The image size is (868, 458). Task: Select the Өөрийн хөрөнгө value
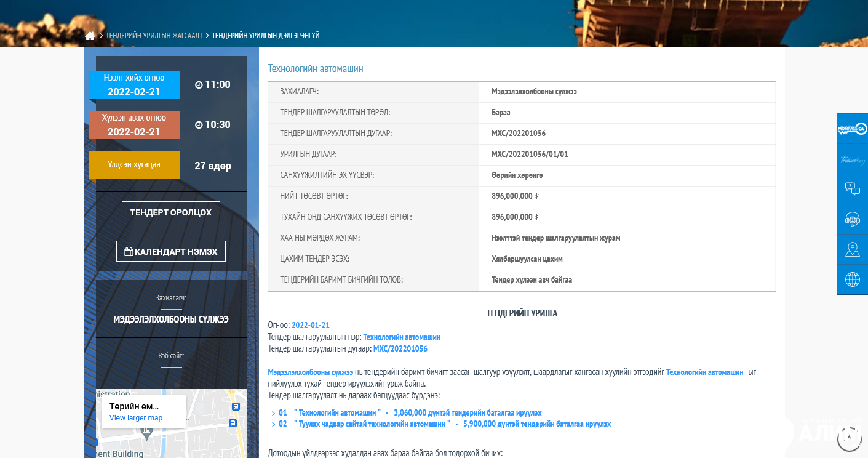click(517, 175)
